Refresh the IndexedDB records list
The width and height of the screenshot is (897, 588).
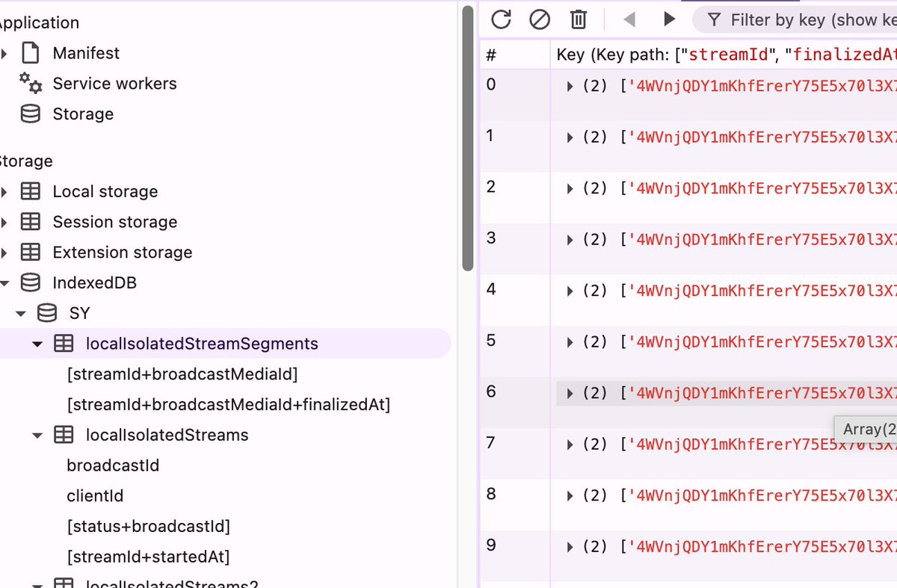tap(501, 20)
